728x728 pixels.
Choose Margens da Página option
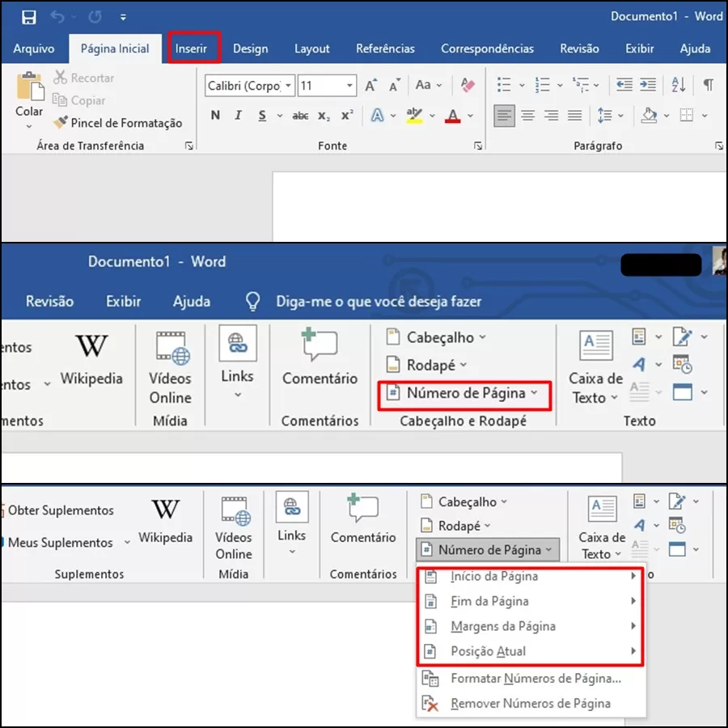530,626
